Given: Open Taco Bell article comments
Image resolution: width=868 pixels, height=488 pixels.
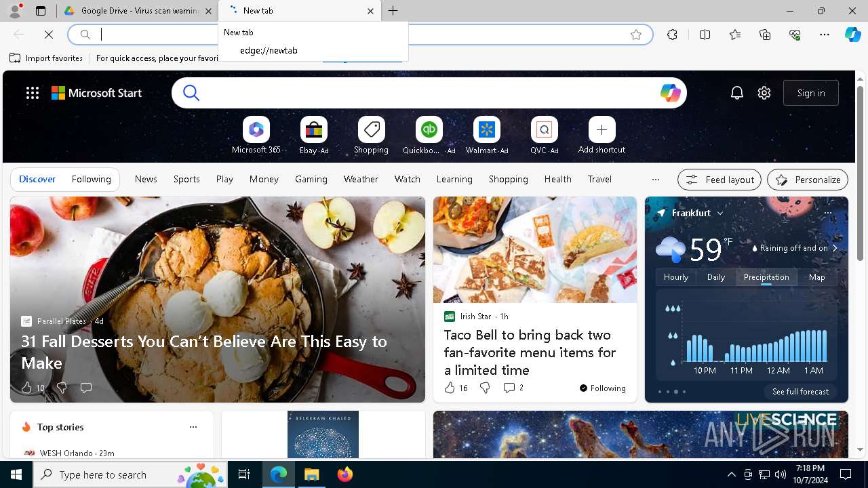Looking at the screenshot, I should (513, 388).
